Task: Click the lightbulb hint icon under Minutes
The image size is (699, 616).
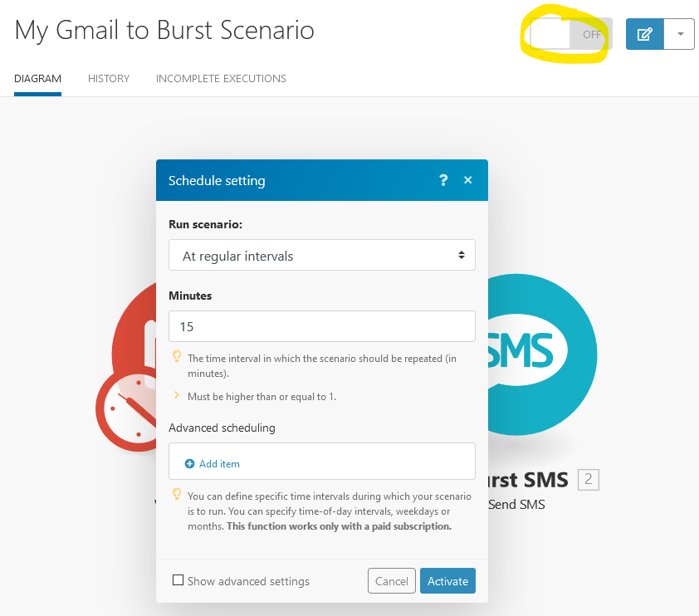Action: [177, 356]
